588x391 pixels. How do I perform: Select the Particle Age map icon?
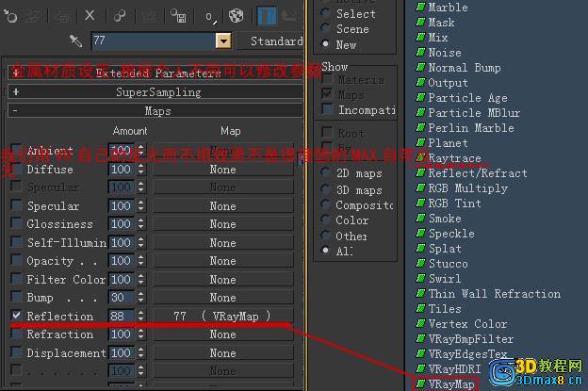pyautogui.click(x=421, y=97)
